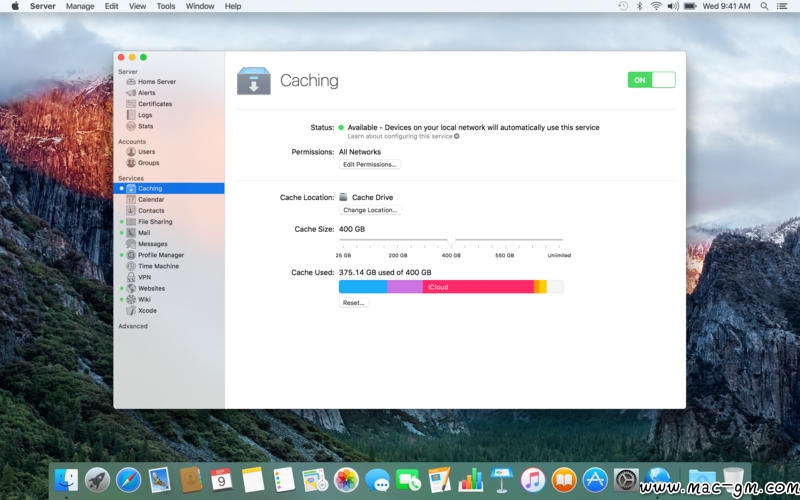Viewport: 800px width, 500px height.
Task: Open Notification Center icon
Action: (782, 6)
